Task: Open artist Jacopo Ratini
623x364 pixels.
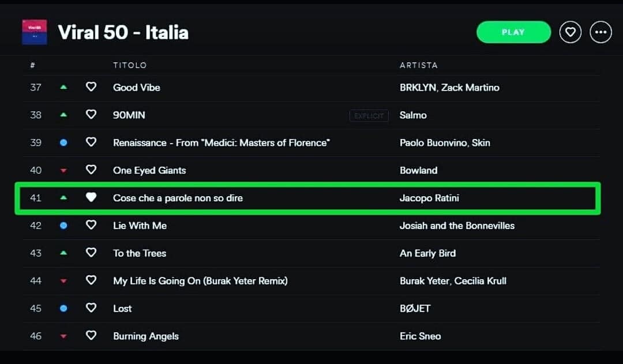Action: (x=429, y=198)
